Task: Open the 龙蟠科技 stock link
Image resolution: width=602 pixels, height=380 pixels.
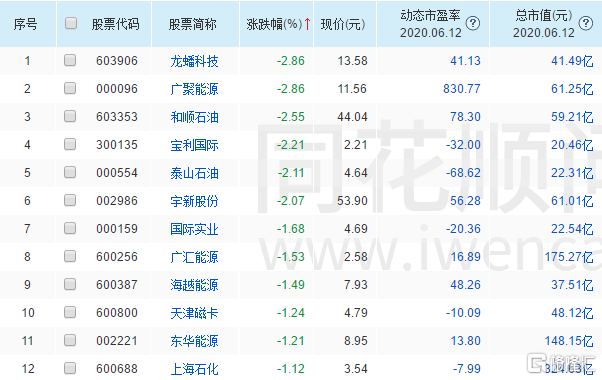Action: point(194,61)
